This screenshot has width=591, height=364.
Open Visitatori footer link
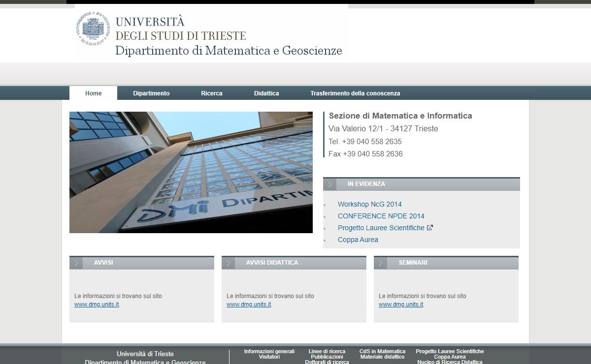click(x=269, y=357)
